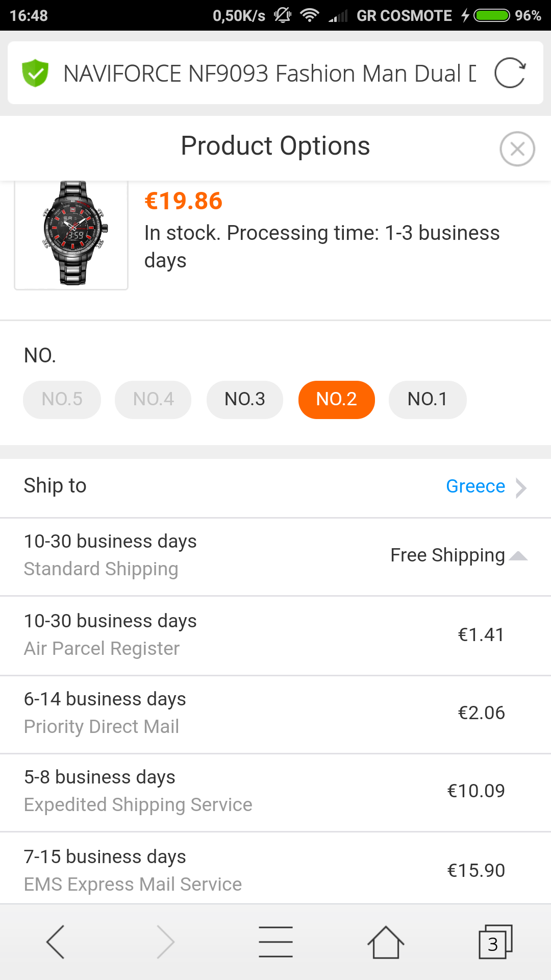Close the Product Options panel
The height and width of the screenshot is (980, 551).
[517, 149]
